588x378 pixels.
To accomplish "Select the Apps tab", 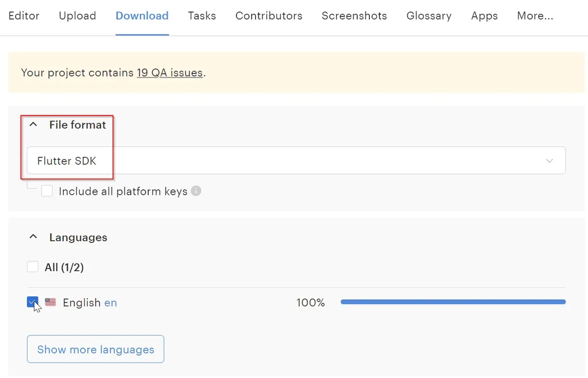I will click(x=484, y=16).
